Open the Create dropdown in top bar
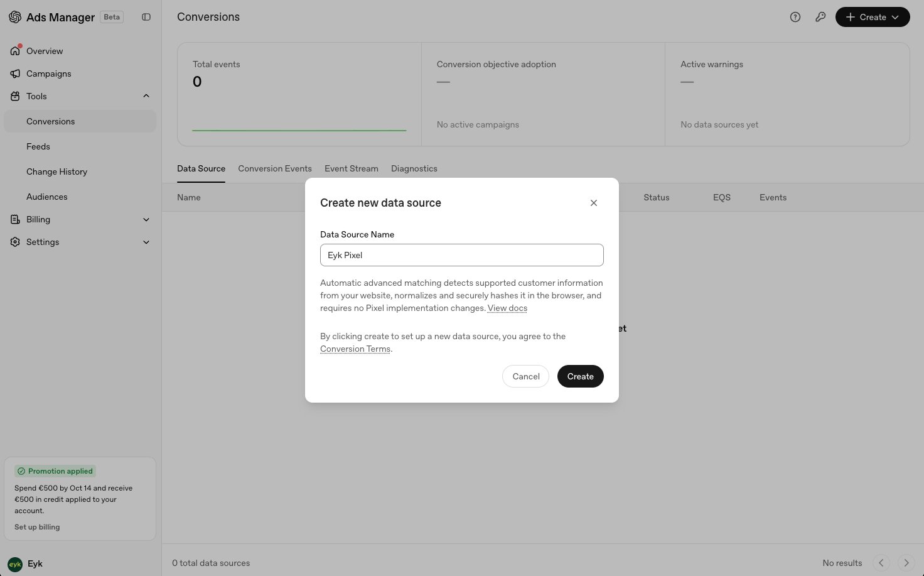Viewport: 924px width, 576px height. [x=873, y=17]
